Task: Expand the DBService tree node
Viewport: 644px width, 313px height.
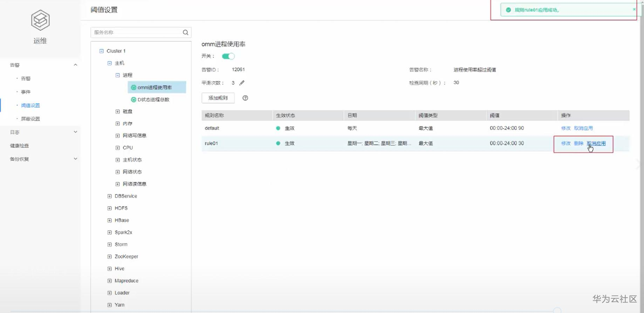Action: [x=109, y=196]
